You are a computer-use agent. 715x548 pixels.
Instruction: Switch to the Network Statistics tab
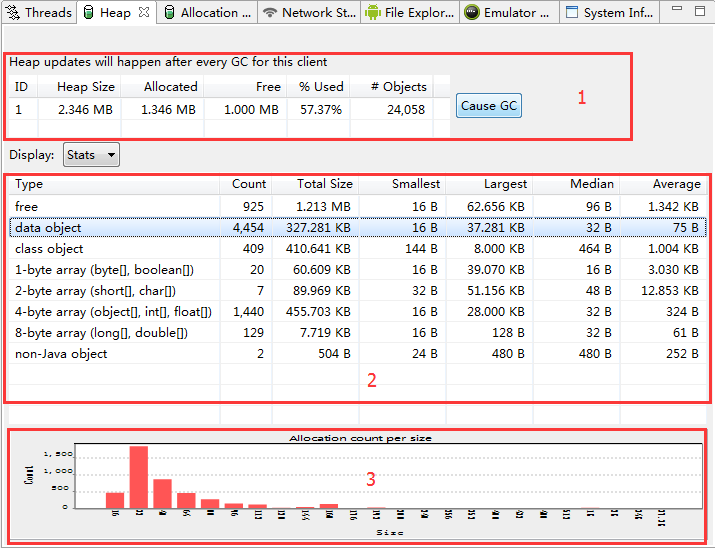point(309,12)
